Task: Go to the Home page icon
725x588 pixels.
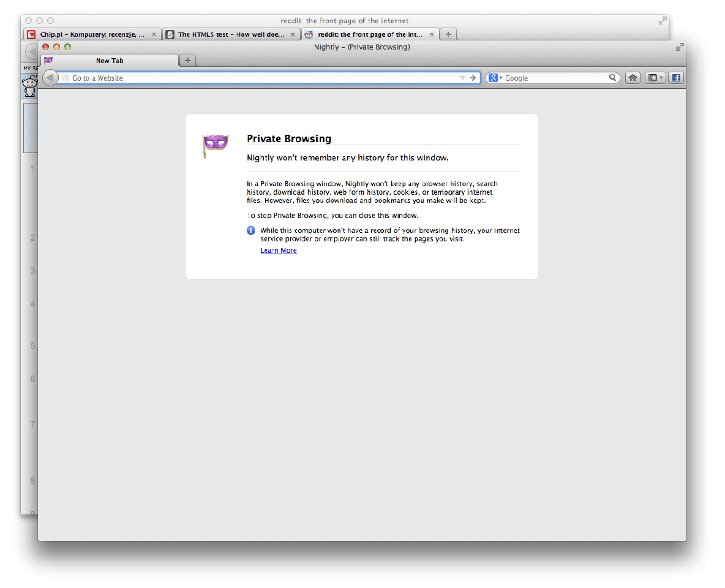Action: tap(633, 78)
